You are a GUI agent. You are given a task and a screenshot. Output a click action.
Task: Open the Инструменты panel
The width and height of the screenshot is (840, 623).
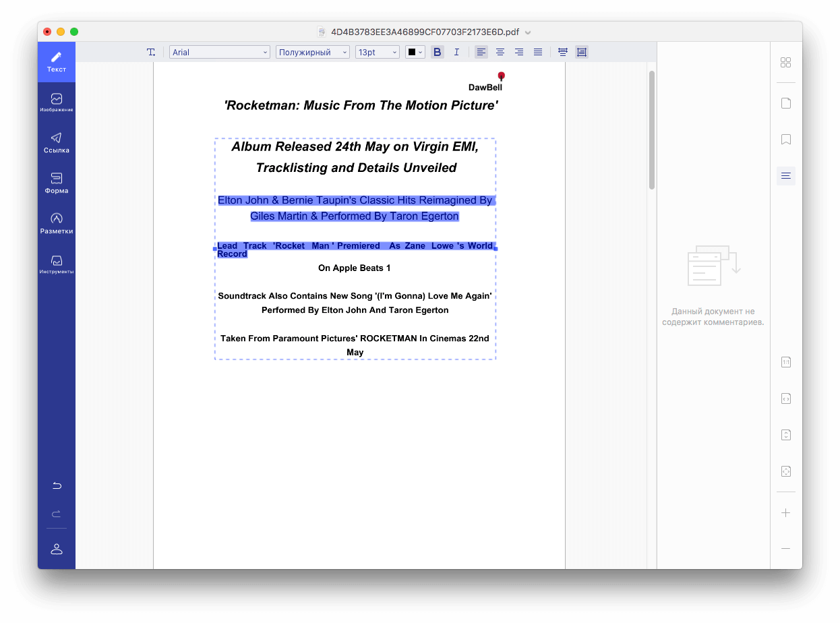coord(57,264)
